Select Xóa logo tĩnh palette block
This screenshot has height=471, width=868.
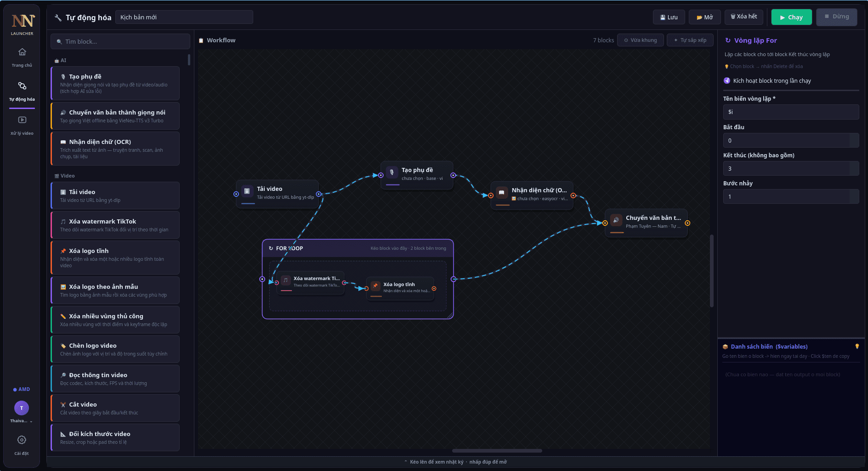coord(115,258)
